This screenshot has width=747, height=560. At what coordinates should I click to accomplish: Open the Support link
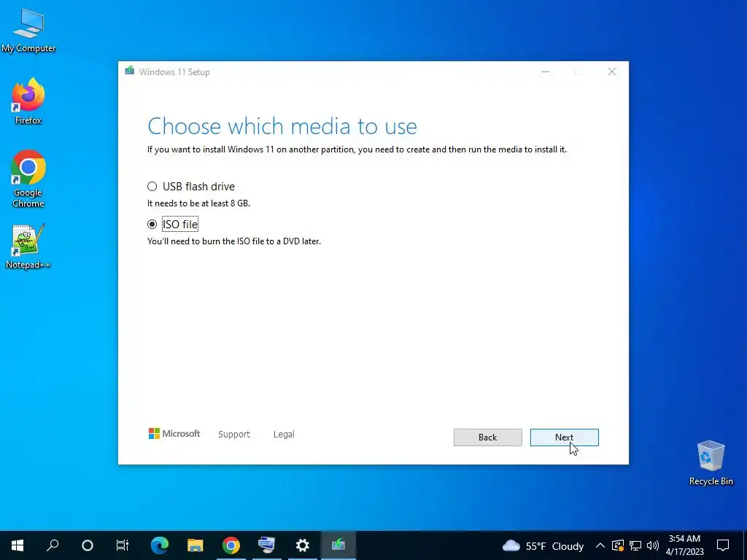(x=234, y=435)
